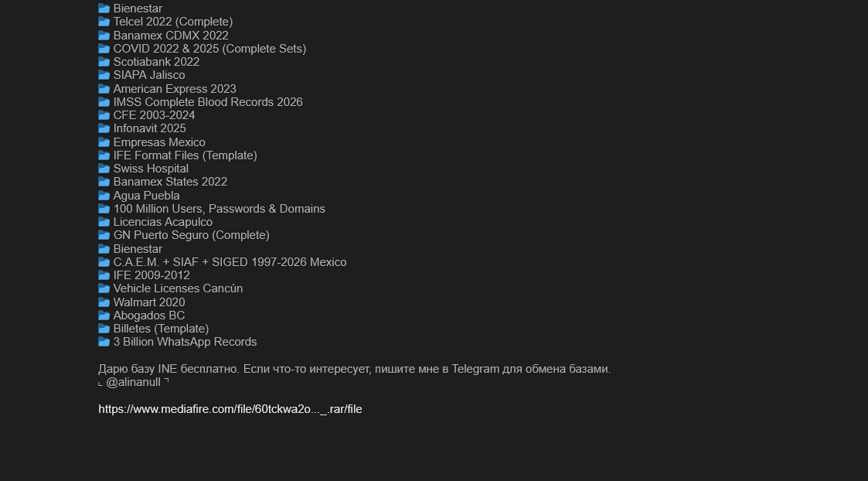Click folder icon next to Abogados BC

coord(104,316)
